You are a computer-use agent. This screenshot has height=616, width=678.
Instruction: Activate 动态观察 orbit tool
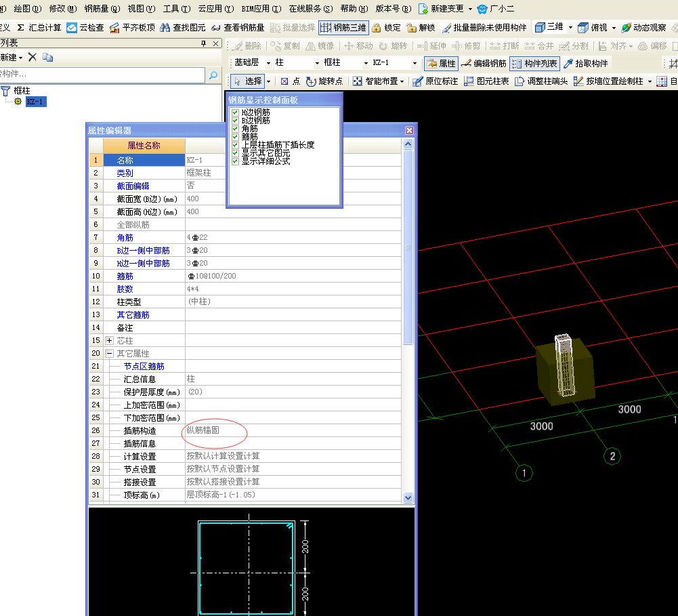point(643,28)
